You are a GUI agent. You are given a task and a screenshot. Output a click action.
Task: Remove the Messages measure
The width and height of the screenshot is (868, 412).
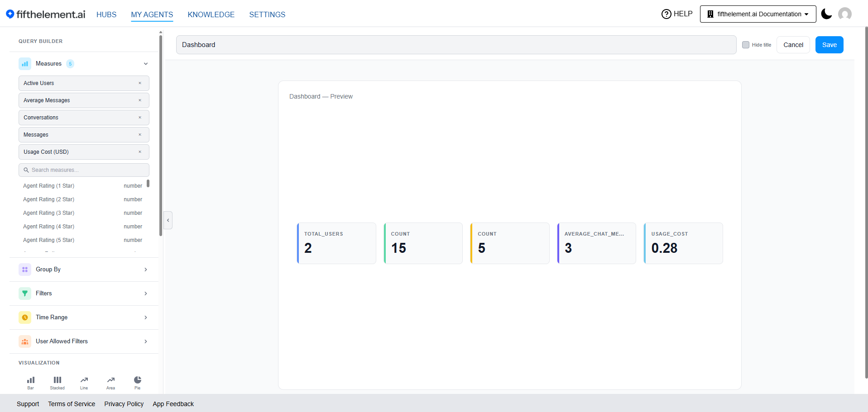pos(140,135)
